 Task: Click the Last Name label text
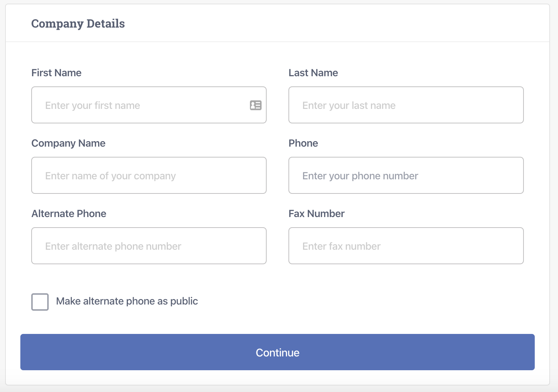point(313,73)
